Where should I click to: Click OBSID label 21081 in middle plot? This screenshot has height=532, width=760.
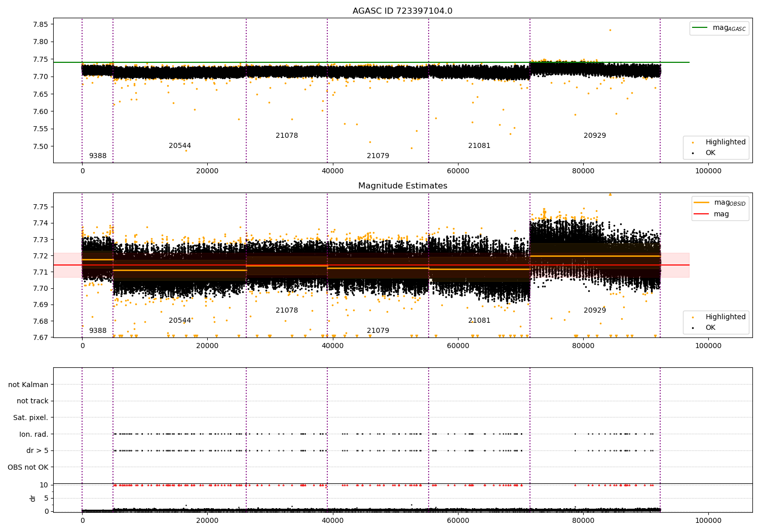[x=479, y=320]
